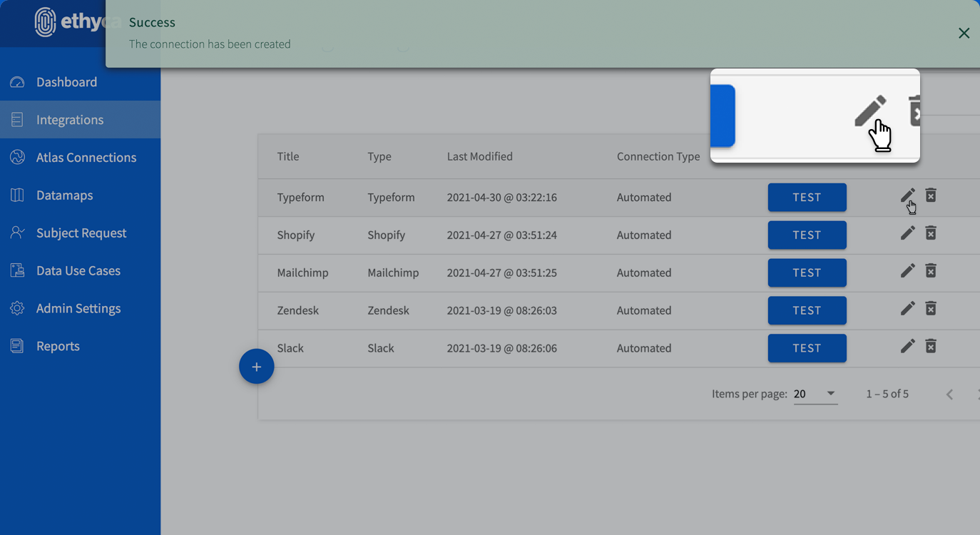Dismiss the Success notification banner
Image resolution: width=980 pixels, height=535 pixels.
coord(964,34)
